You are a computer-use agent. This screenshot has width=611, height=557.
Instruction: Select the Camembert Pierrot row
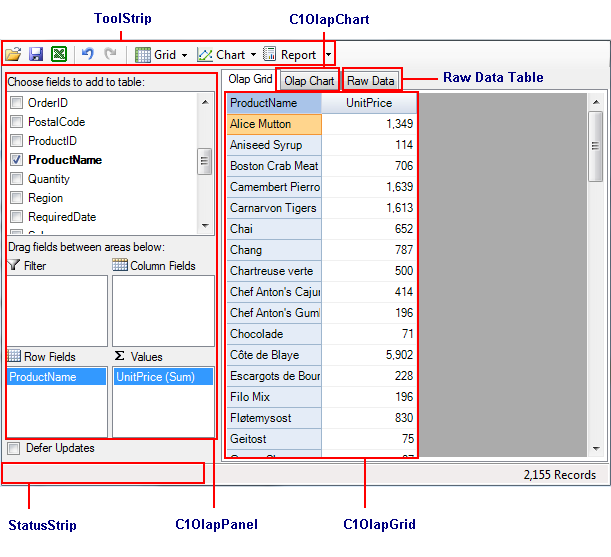click(274, 187)
